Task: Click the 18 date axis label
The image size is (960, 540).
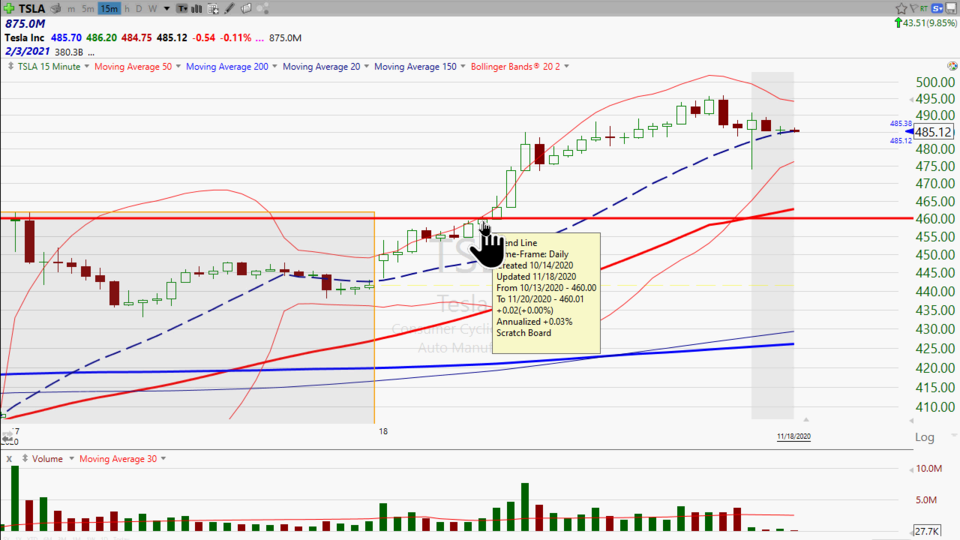Action: (383, 431)
